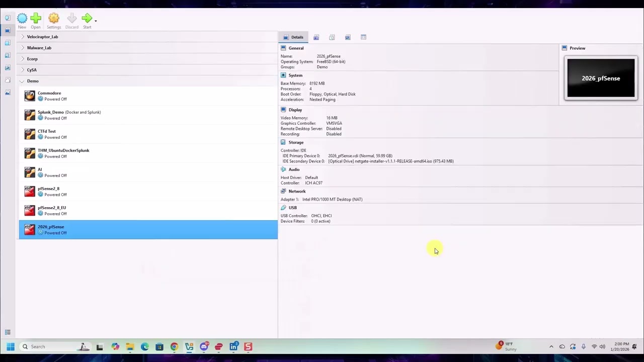Expand the CySA group
This screenshot has height=362, width=644.
[22, 70]
